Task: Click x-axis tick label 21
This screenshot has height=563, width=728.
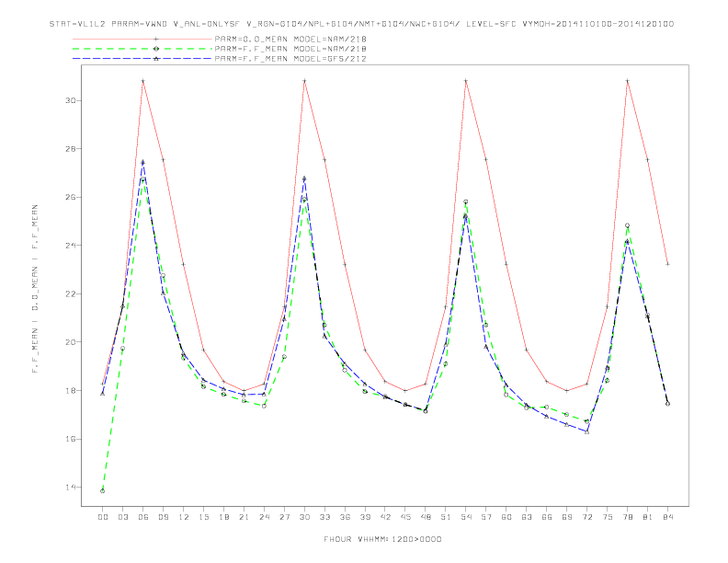Action: [x=244, y=517]
